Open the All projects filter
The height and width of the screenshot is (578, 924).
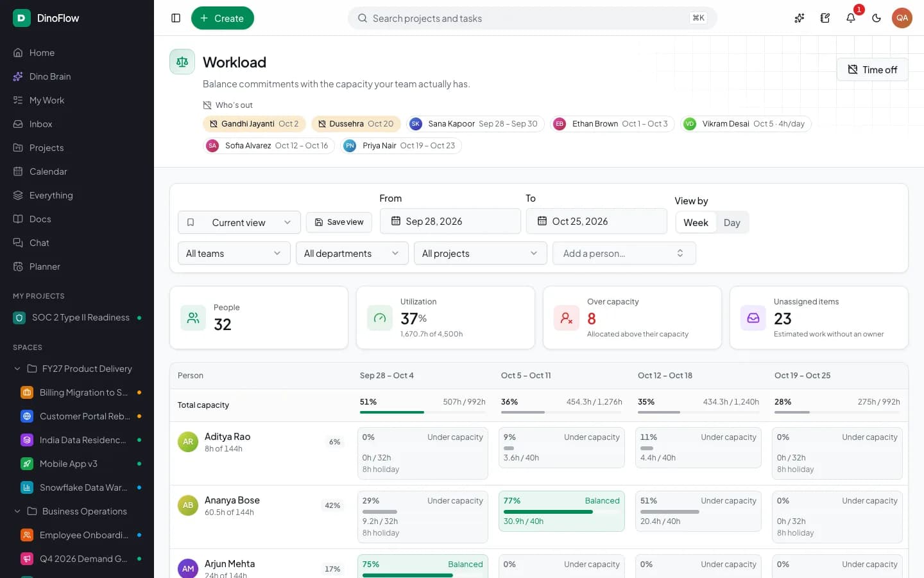(481, 253)
